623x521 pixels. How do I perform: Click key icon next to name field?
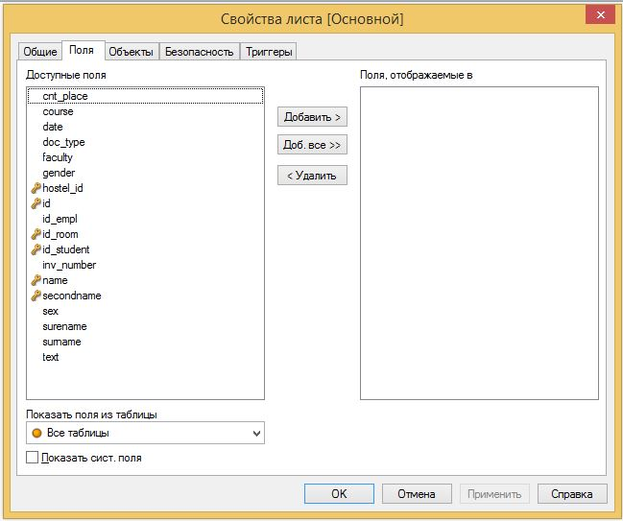(36, 281)
